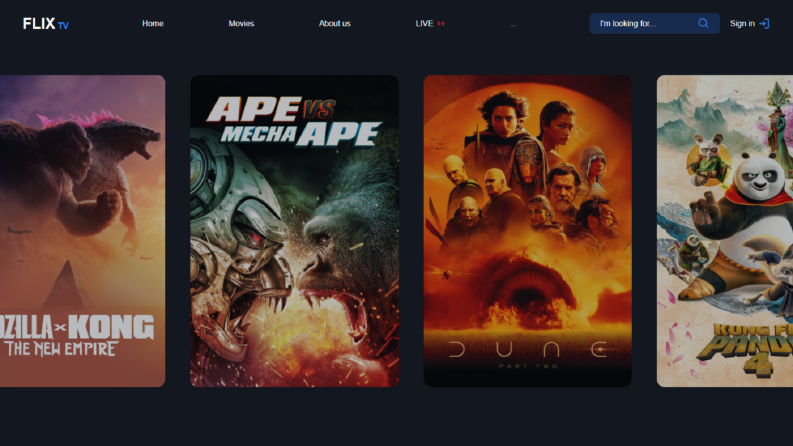Click the sign-in arrow icon
Image resolution: width=793 pixels, height=446 pixels.
pyautogui.click(x=764, y=23)
